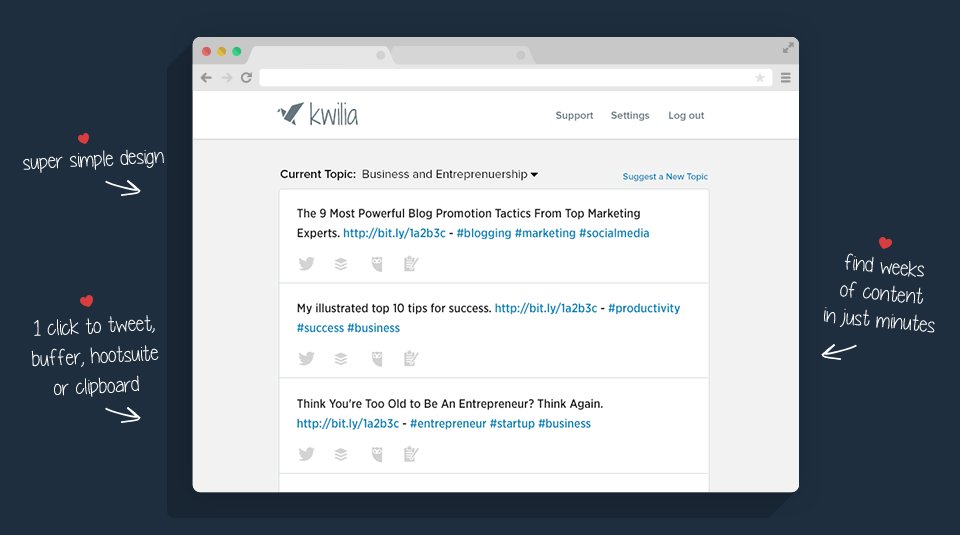Open bit.ly link in Blog Promotion post
Viewport: 960px width, 535px height.
(x=394, y=233)
